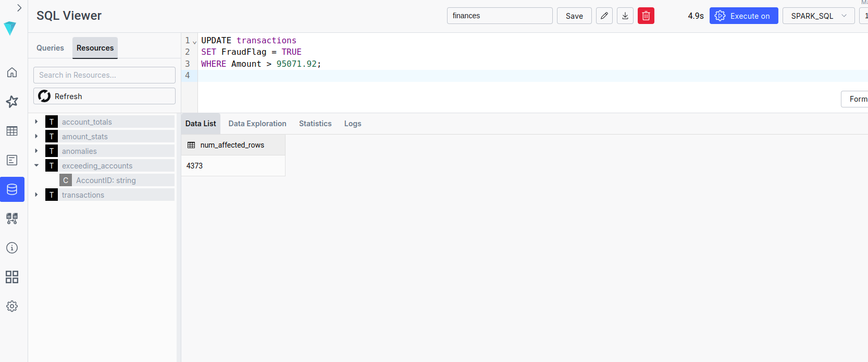Screen dimensions: 868x362
Task: Select the transactions table row
Action: point(110,195)
